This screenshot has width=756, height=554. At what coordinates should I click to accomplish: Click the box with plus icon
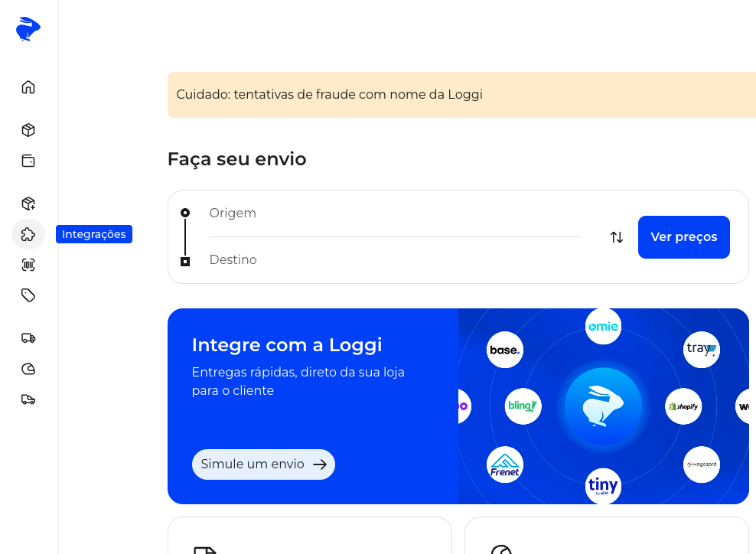click(28, 204)
